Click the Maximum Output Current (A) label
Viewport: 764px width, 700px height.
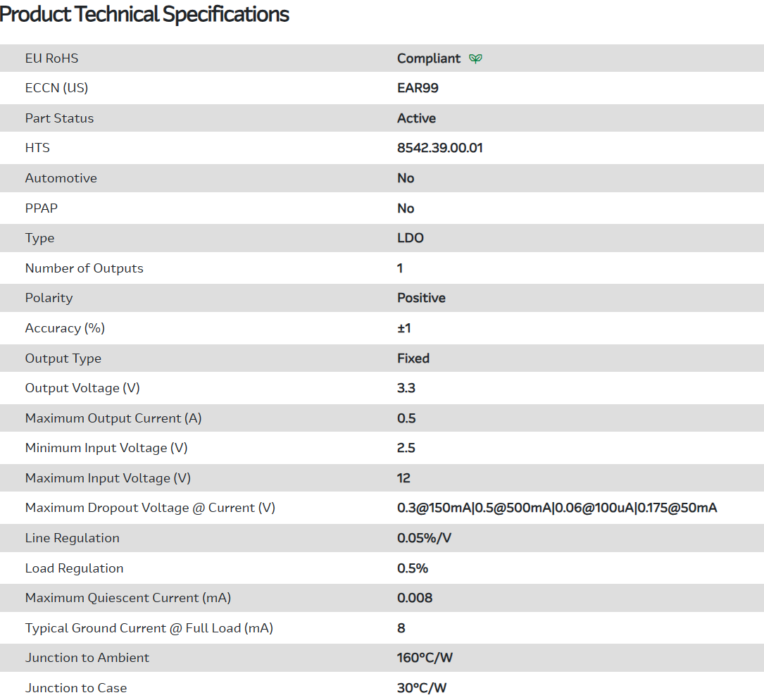113,418
